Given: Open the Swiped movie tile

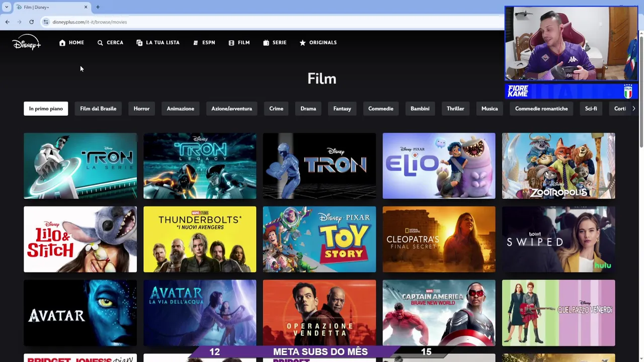Looking at the screenshot, I should 558,239.
